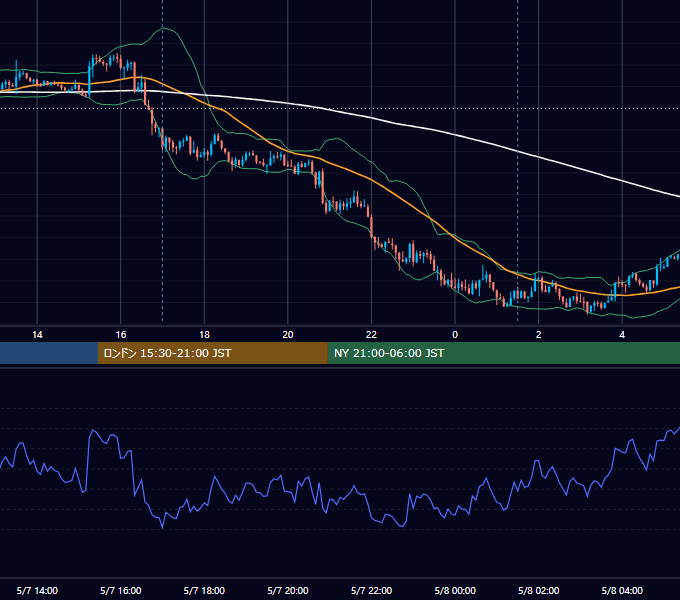Click the ロンドン 15:30-21:00 JST session bar

click(212, 353)
